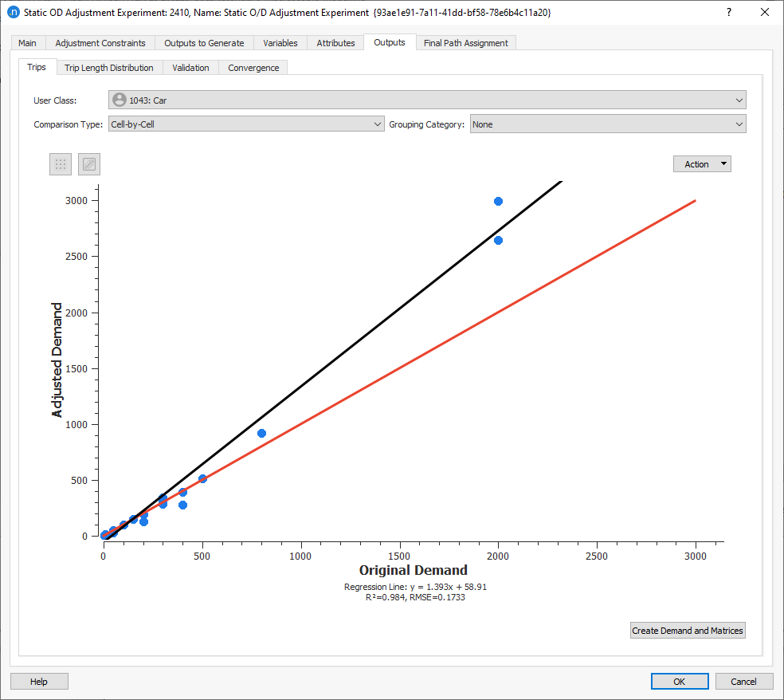Go to the Validation subtab
Viewport: 784px width, 700px height.
[190, 68]
